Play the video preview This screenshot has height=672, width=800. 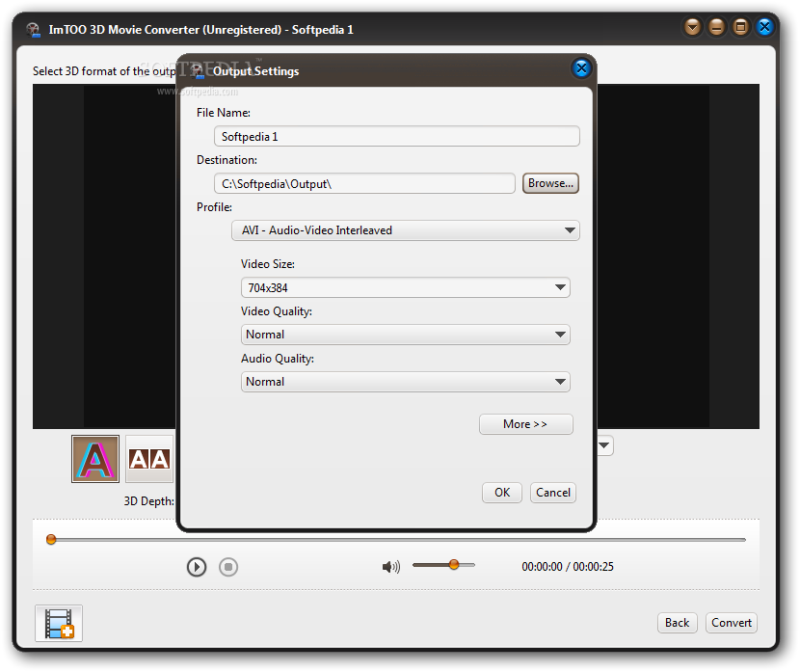[x=197, y=567]
